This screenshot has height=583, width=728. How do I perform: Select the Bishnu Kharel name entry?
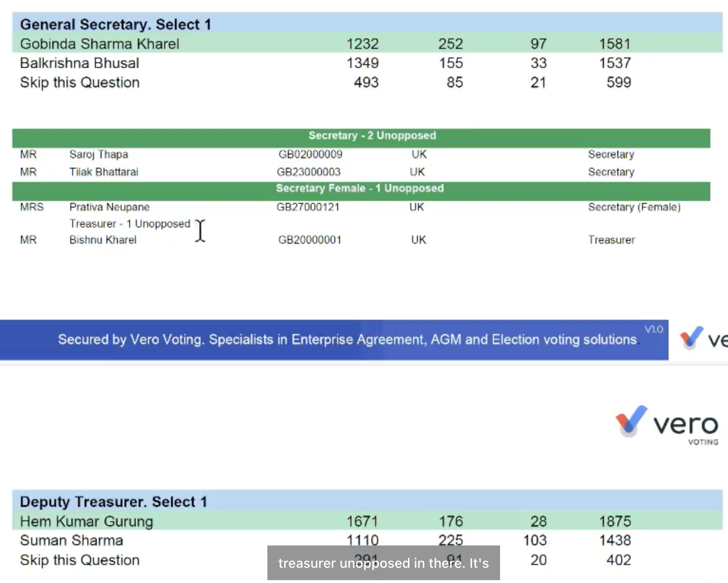[x=103, y=240]
